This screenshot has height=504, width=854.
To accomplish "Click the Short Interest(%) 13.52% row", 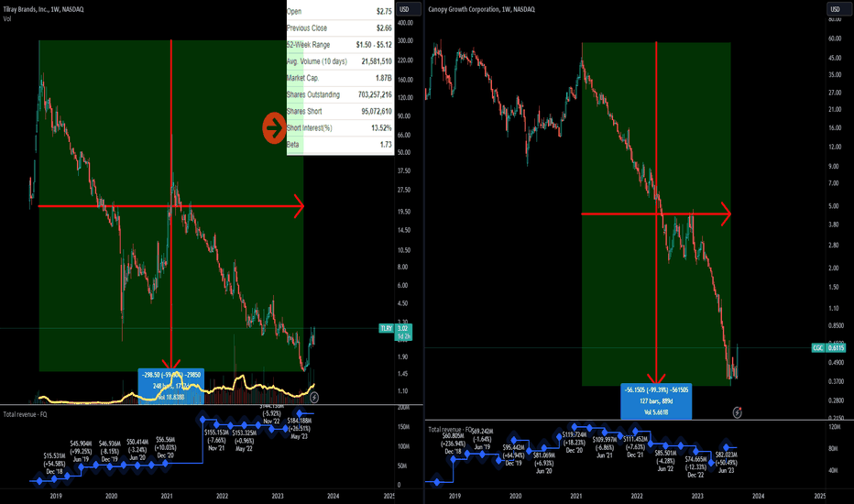I will pos(340,127).
